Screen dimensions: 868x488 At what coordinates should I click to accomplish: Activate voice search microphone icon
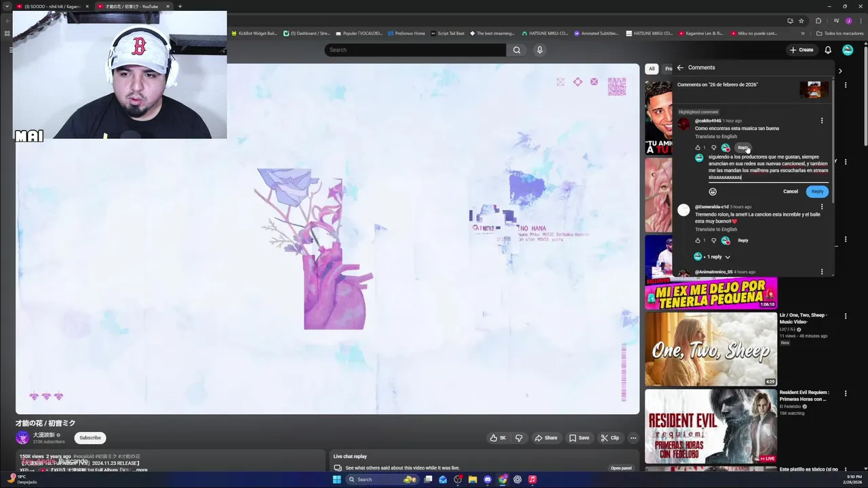click(x=540, y=49)
